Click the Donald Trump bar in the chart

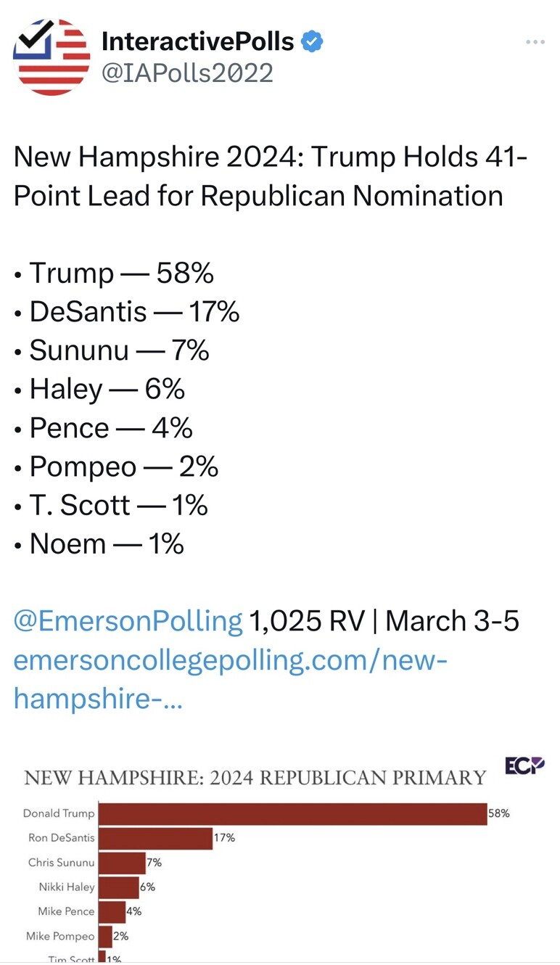point(292,814)
